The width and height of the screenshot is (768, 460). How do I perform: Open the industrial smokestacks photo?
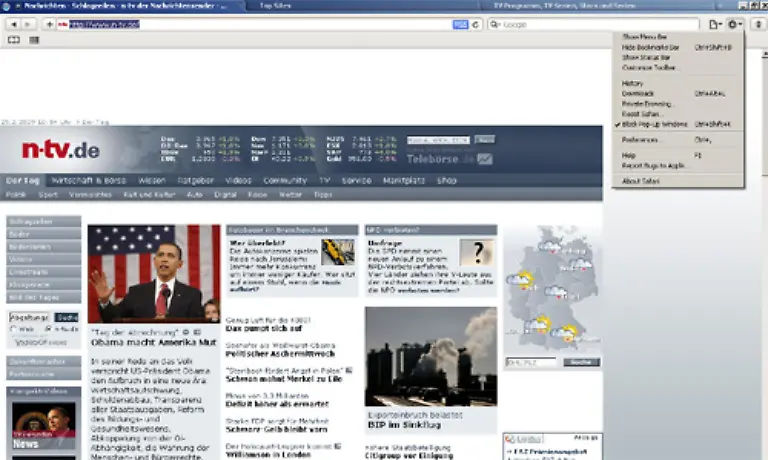(x=431, y=356)
